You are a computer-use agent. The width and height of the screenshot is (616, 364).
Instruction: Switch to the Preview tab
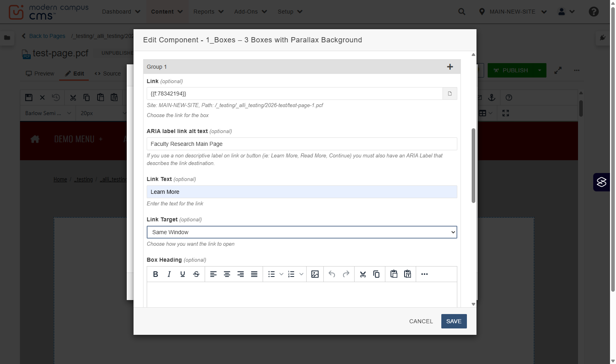pyautogui.click(x=40, y=74)
